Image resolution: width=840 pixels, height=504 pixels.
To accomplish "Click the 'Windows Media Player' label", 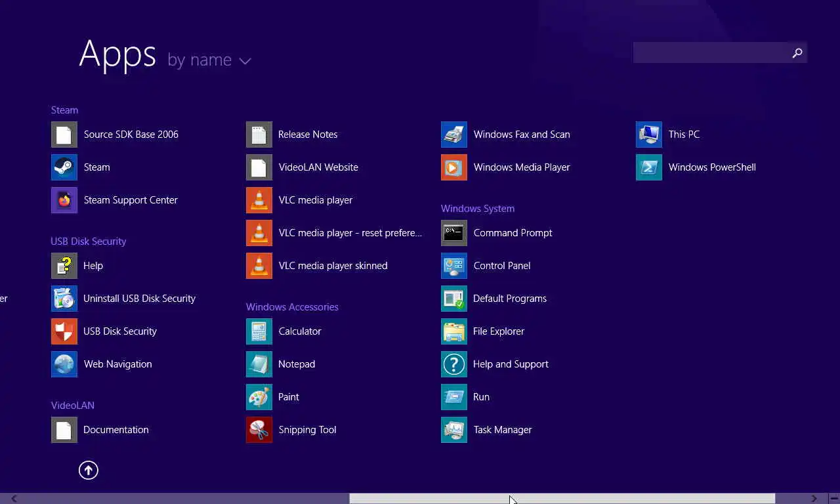I will coord(522,167).
